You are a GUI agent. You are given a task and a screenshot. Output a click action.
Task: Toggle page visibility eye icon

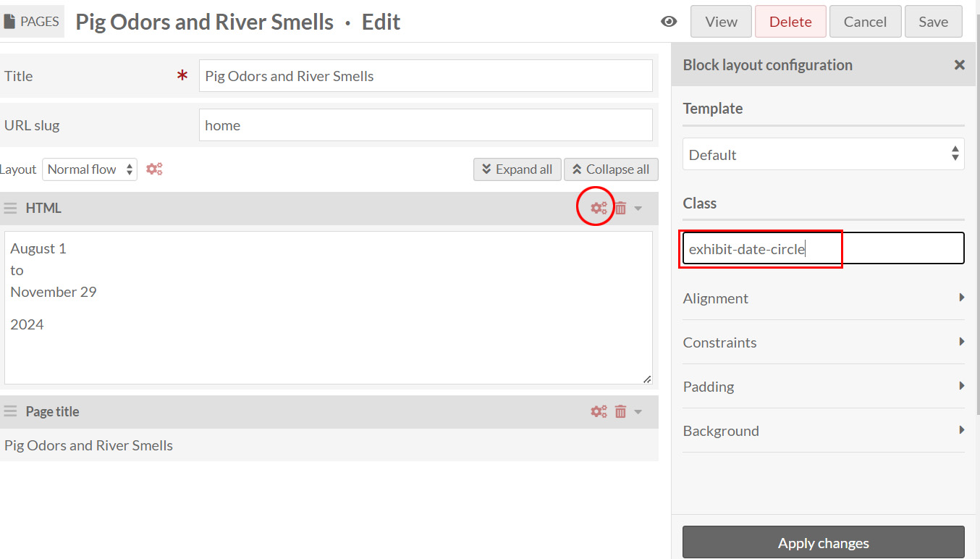pos(669,22)
